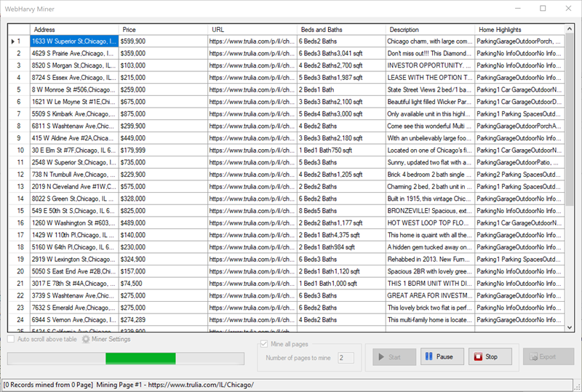The height and width of the screenshot is (392, 582).
Task: Click the URL column header
Action: pos(252,30)
